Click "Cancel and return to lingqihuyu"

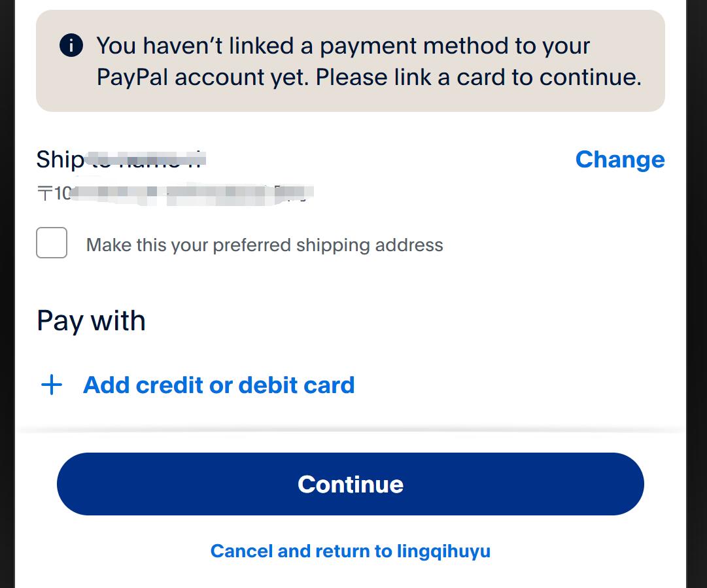[350, 551]
